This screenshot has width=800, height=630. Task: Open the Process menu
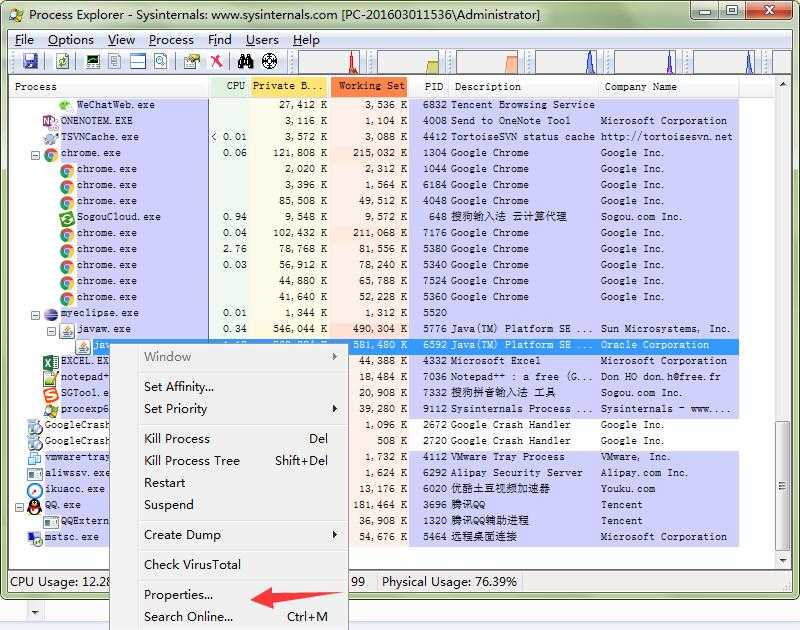[171, 40]
